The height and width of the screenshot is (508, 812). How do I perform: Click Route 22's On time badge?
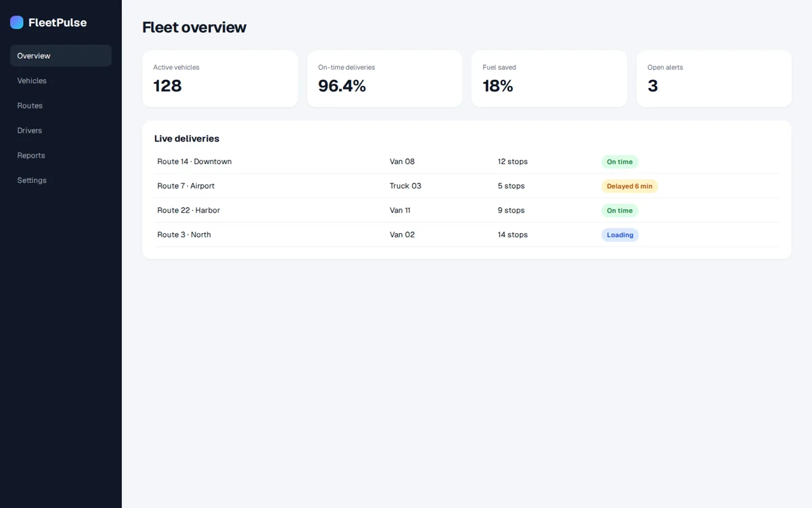(x=620, y=211)
